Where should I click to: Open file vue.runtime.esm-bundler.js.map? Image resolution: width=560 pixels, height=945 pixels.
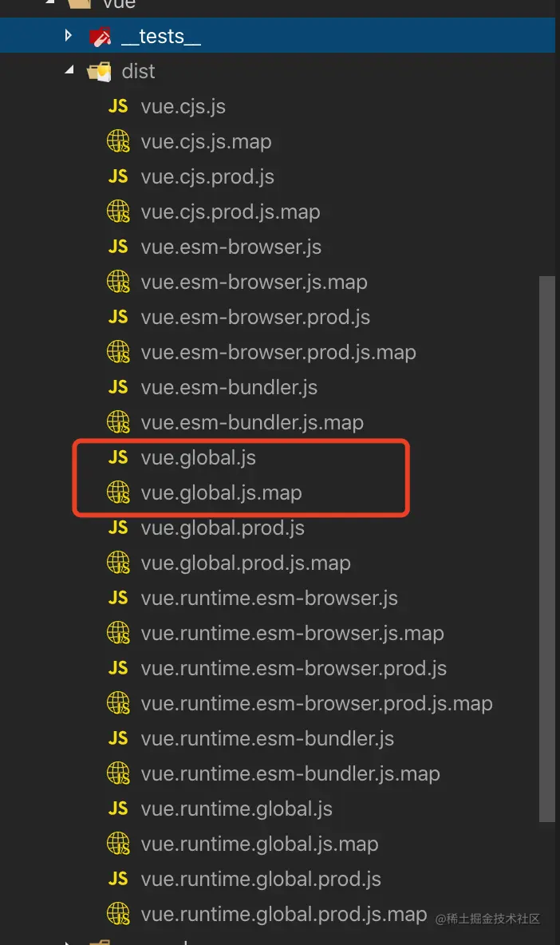coord(290,774)
